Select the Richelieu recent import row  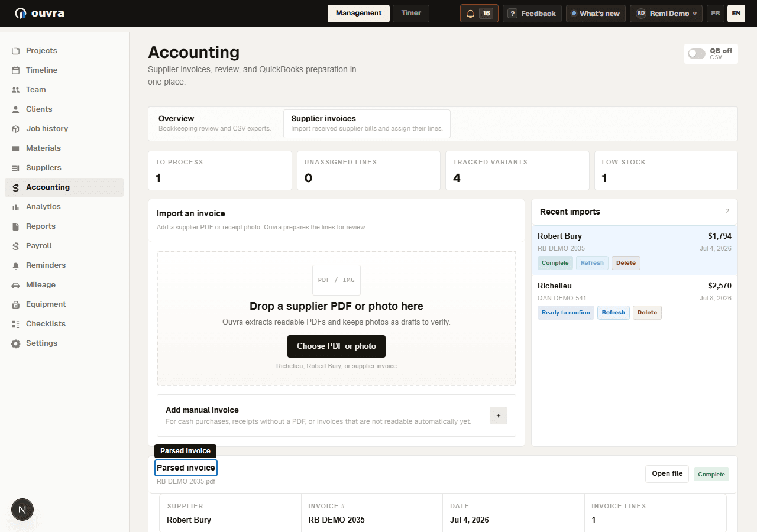pos(635,300)
